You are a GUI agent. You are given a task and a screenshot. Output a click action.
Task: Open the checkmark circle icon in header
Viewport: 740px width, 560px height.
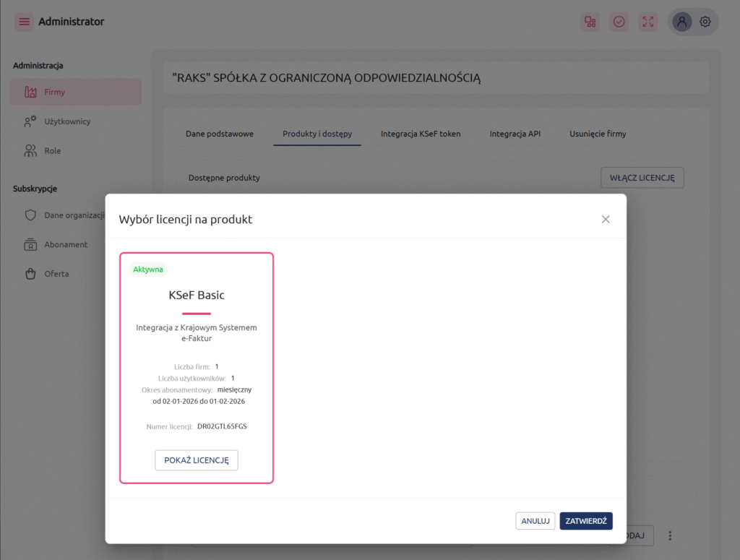pos(619,22)
